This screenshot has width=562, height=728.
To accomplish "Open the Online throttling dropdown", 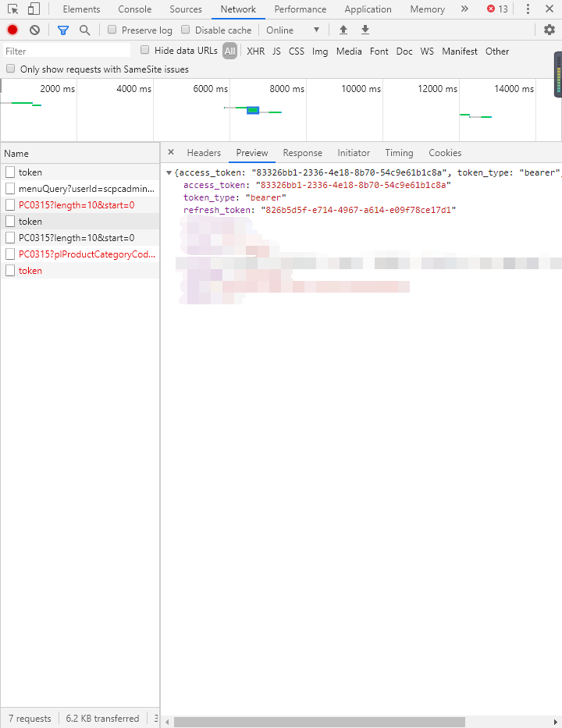I will 293,30.
